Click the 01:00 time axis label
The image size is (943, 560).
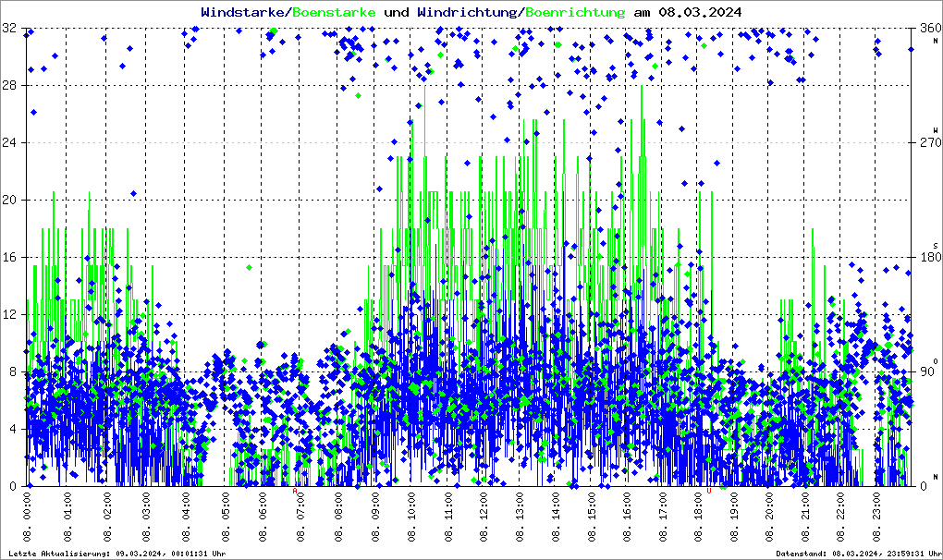[67, 517]
